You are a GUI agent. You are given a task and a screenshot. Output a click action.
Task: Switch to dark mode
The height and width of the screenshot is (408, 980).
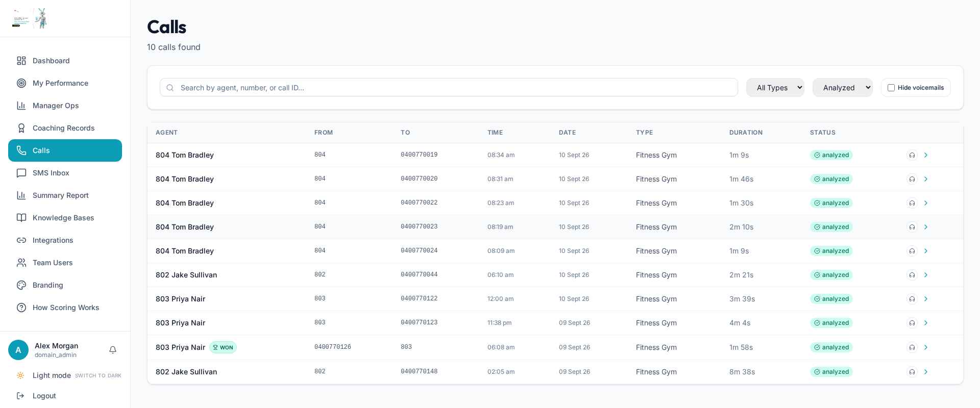[x=98, y=375]
